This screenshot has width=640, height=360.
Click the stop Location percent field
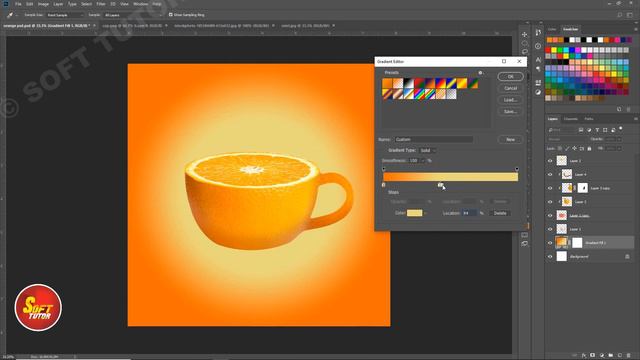click(x=469, y=213)
